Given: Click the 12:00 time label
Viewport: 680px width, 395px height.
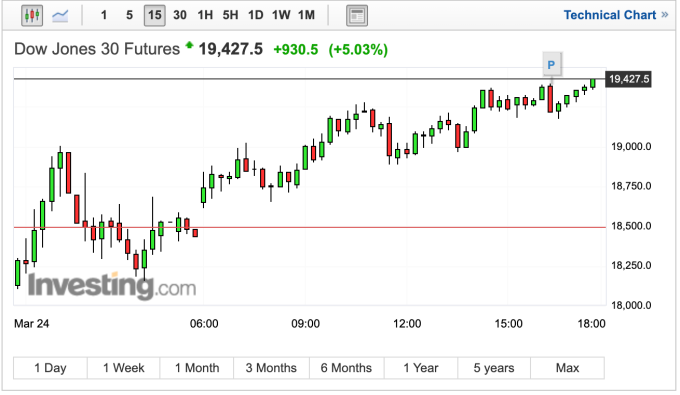Looking at the screenshot, I should [407, 324].
